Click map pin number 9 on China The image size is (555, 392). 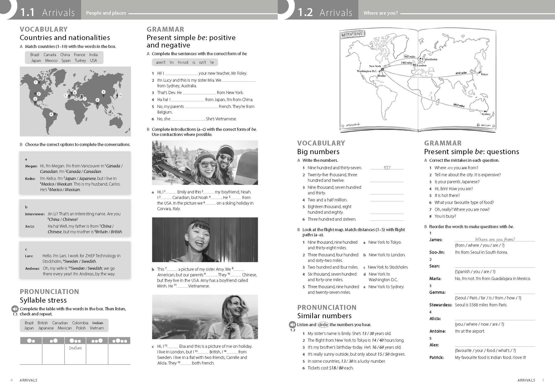(103, 92)
